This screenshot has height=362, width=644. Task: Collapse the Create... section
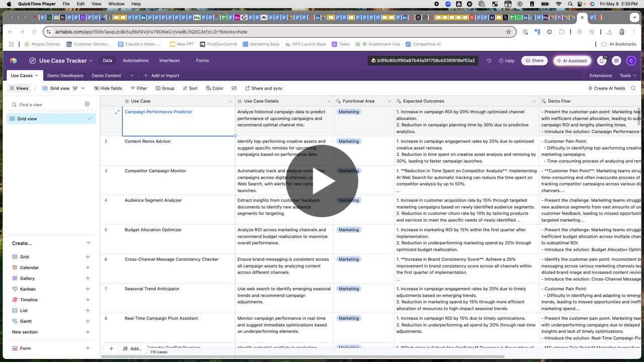click(x=89, y=243)
